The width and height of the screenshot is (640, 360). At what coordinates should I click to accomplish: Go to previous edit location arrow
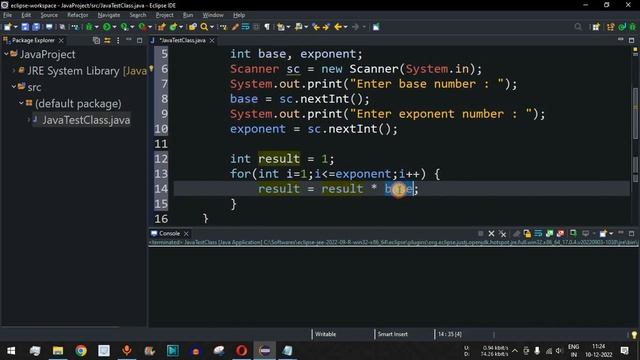(316, 27)
